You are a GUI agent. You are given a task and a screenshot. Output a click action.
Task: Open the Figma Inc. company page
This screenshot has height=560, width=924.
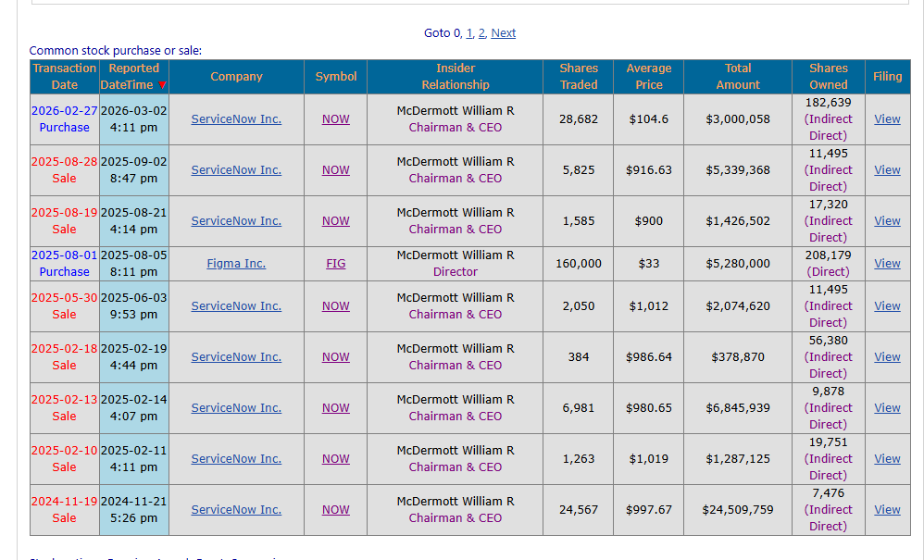click(x=235, y=263)
